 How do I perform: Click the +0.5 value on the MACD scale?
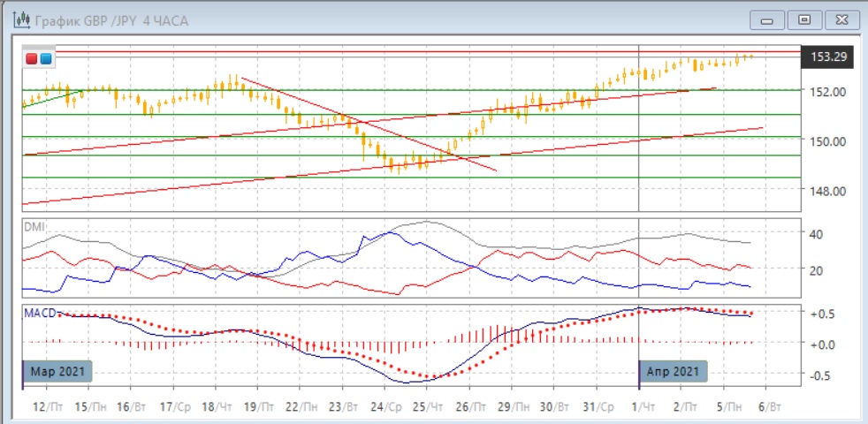coord(824,313)
